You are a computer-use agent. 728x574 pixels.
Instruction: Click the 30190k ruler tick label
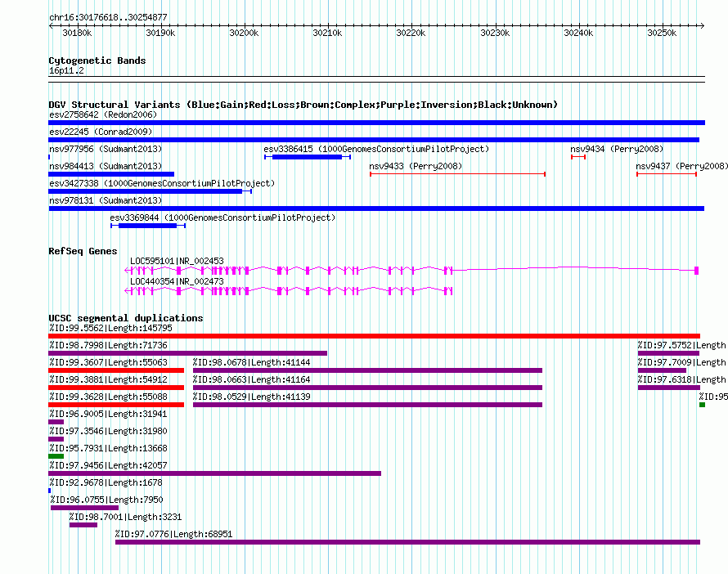pos(160,33)
